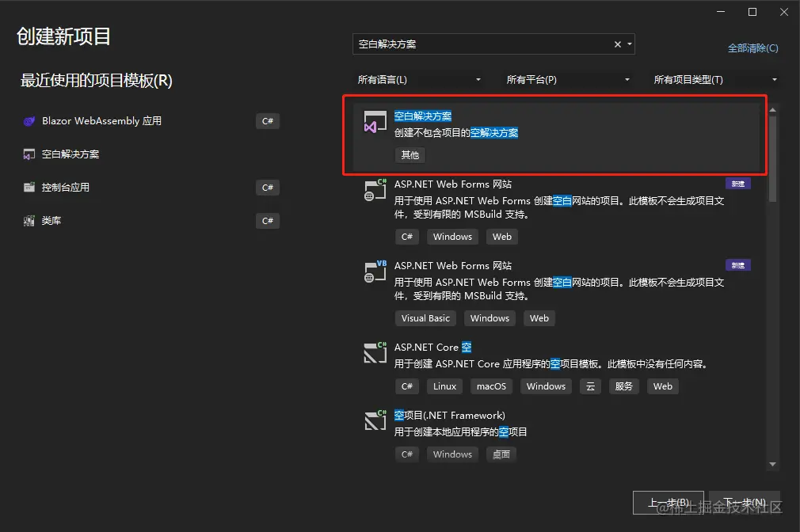Click the 控制台应用 template icon

click(x=29, y=187)
